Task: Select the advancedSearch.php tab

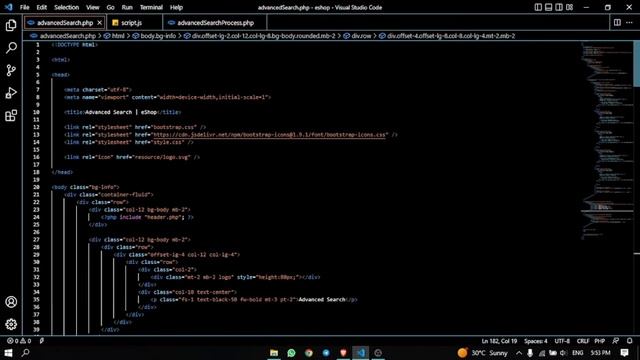Action: 64,23
